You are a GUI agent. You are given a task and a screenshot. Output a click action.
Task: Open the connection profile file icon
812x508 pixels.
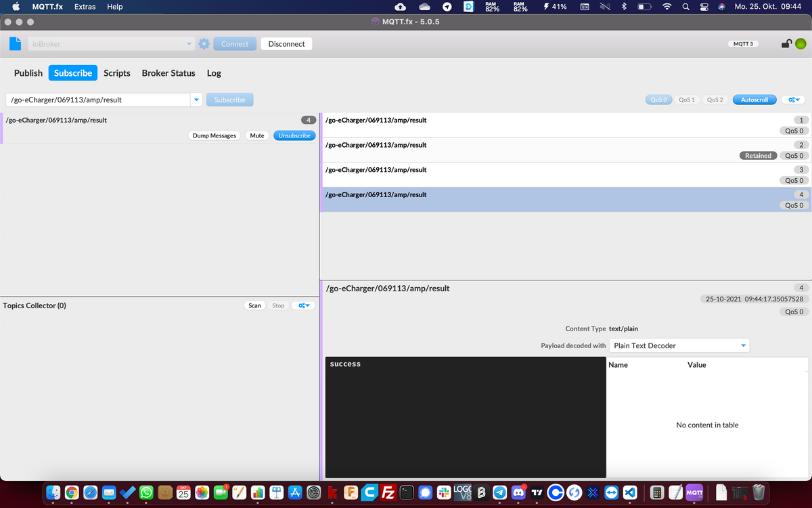point(16,44)
